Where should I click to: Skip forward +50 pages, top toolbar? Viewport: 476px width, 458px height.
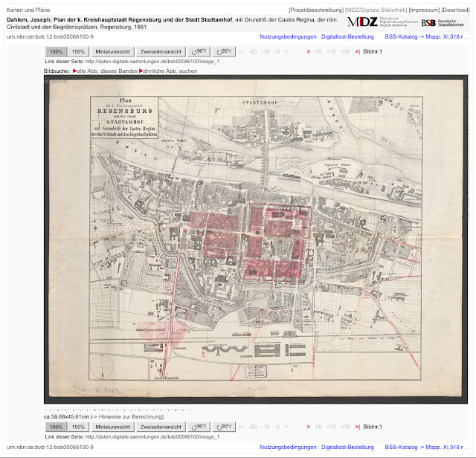tap(345, 51)
